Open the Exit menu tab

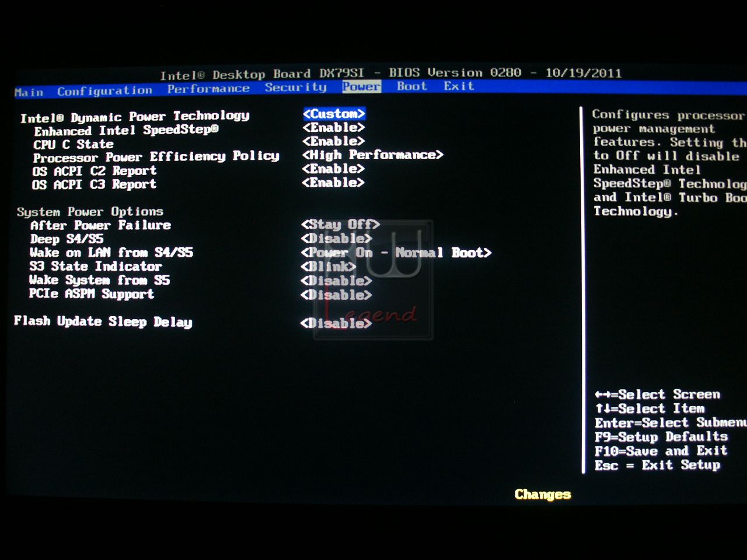click(x=459, y=86)
